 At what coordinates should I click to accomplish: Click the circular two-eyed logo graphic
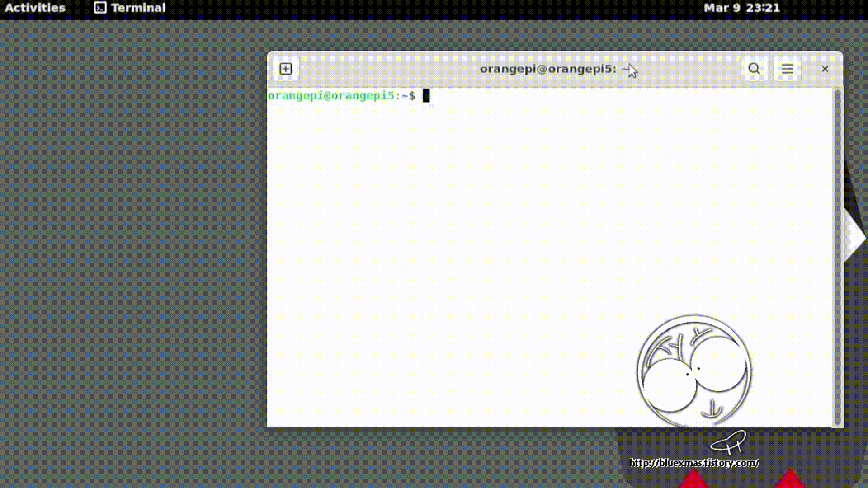point(694,371)
